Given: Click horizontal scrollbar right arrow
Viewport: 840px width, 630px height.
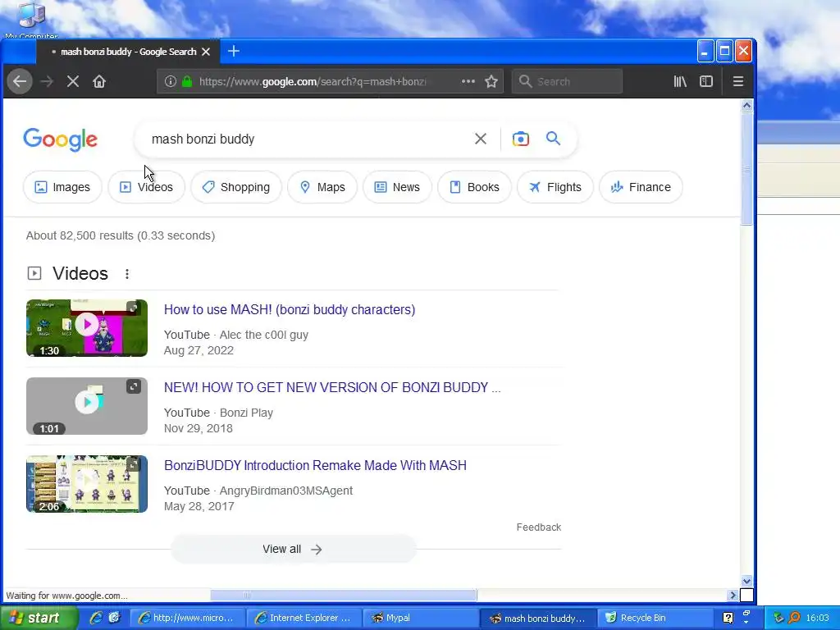Looking at the screenshot, I should click(x=733, y=596).
